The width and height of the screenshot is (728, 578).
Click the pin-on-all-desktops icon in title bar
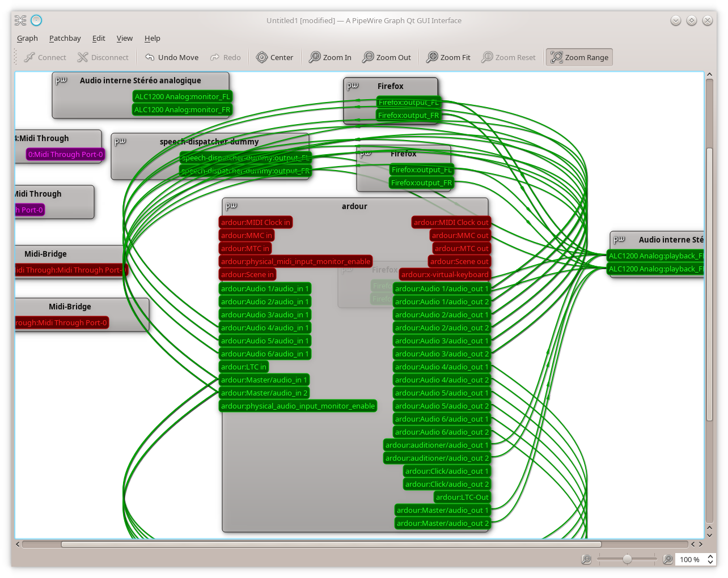pyautogui.click(x=36, y=20)
